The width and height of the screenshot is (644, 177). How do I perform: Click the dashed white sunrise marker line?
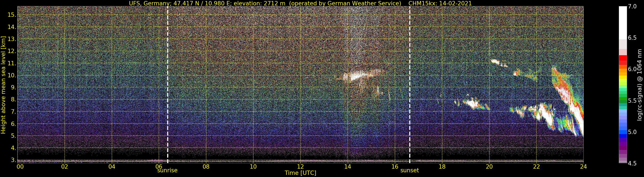pyautogui.click(x=168, y=85)
